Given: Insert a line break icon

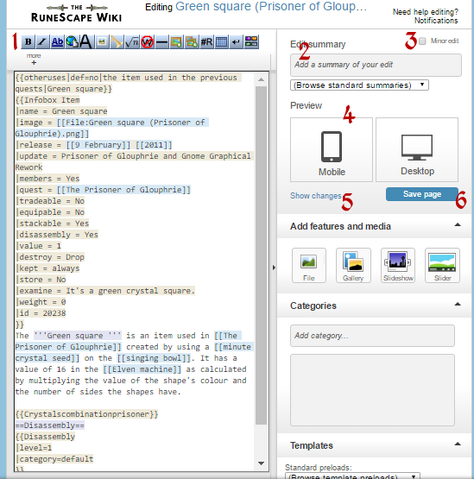Looking at the screenshot, I should pyautogui.click(x=236, y=42).
